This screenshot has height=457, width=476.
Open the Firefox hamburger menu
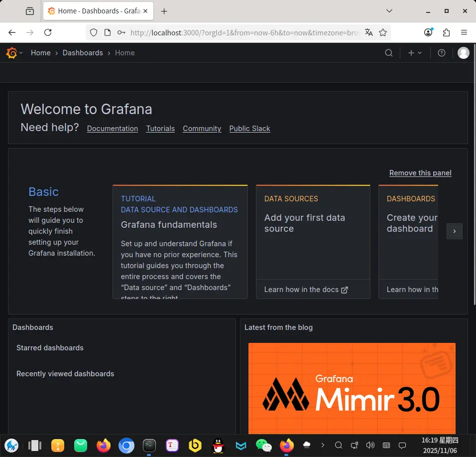464,32
